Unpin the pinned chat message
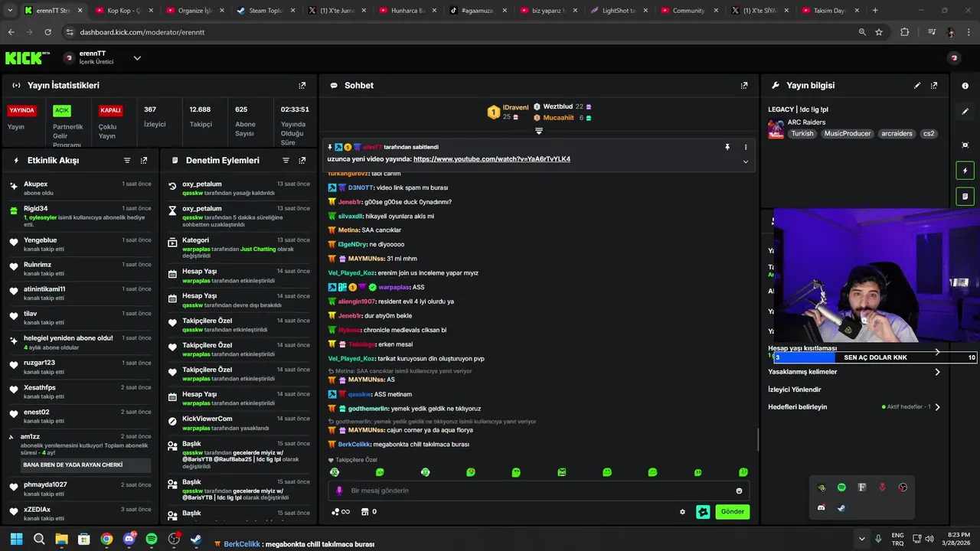This screenshot has height=551, width=980. click(727, 147)
